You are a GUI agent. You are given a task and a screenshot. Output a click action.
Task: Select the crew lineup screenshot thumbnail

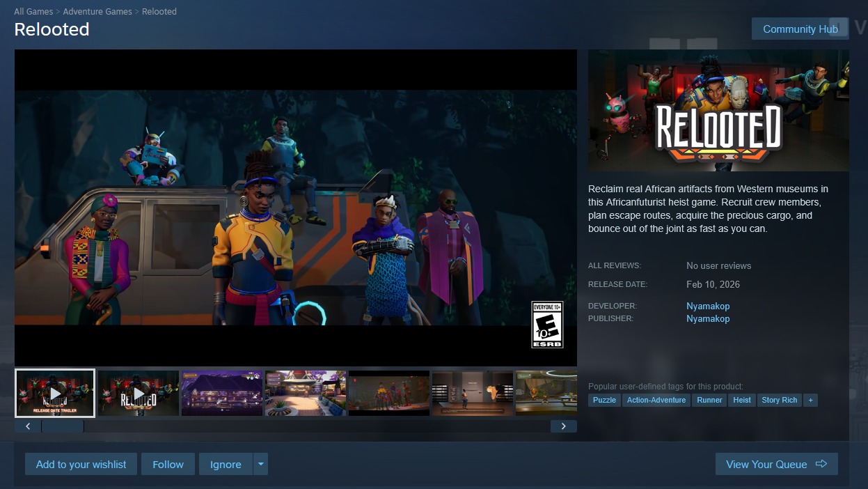(389, 393)
